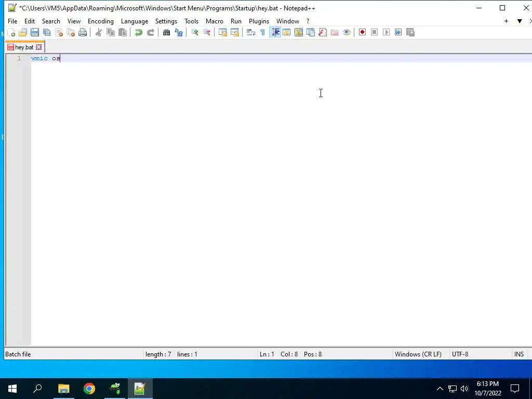The width and height of the screenshot is (532, 399).
Task: Click the taskbar volume speaker icon
Action: click(464, 389)
